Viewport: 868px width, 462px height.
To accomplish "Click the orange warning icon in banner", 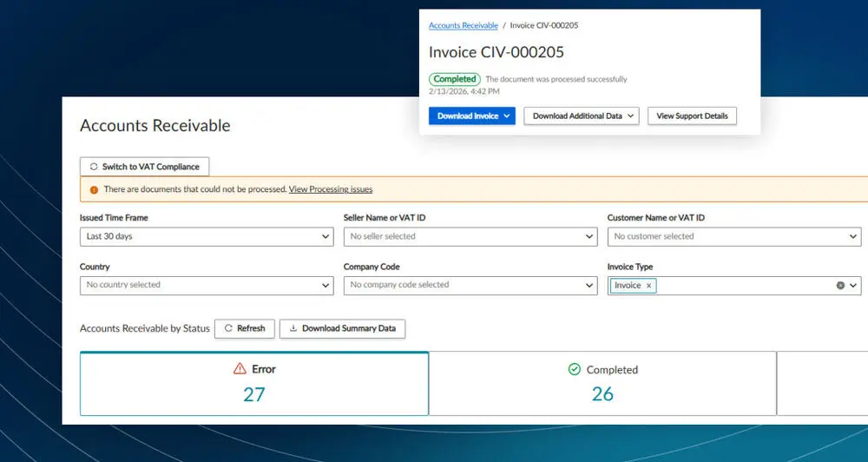I will pyautogui.click(x=94, y=189).
